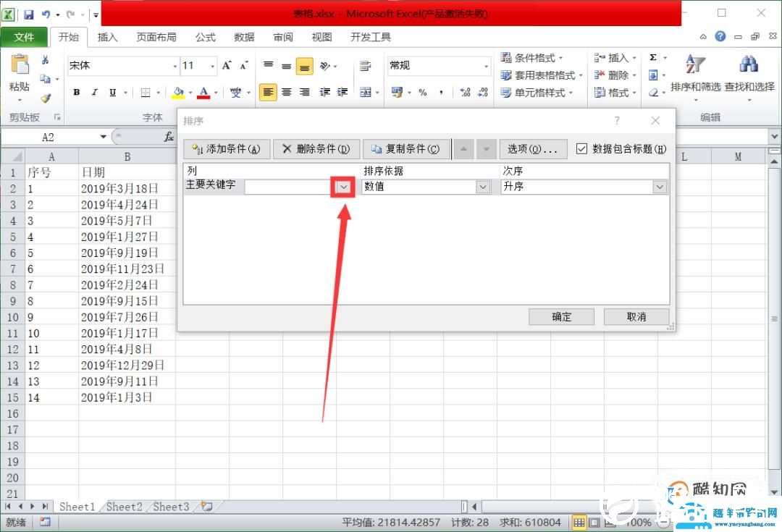Switch to the 数据 ribbon tab
782x532 pixels.
click(x=244, y=37)
